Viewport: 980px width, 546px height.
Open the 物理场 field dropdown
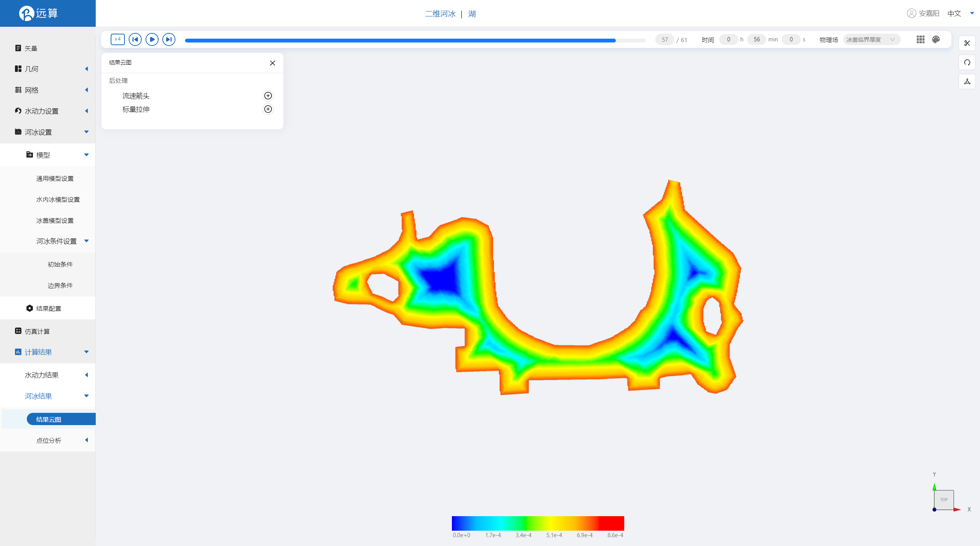(x=871, y=39)
